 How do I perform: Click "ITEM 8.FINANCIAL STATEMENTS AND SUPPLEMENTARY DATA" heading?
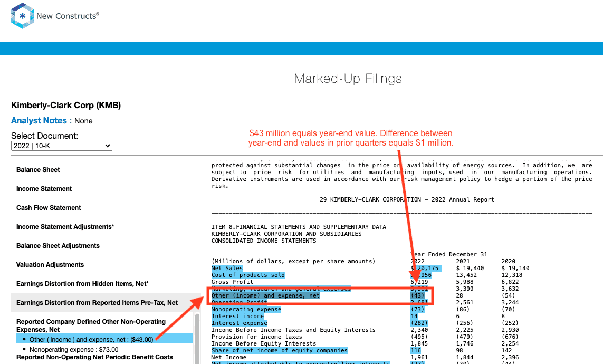299,227
